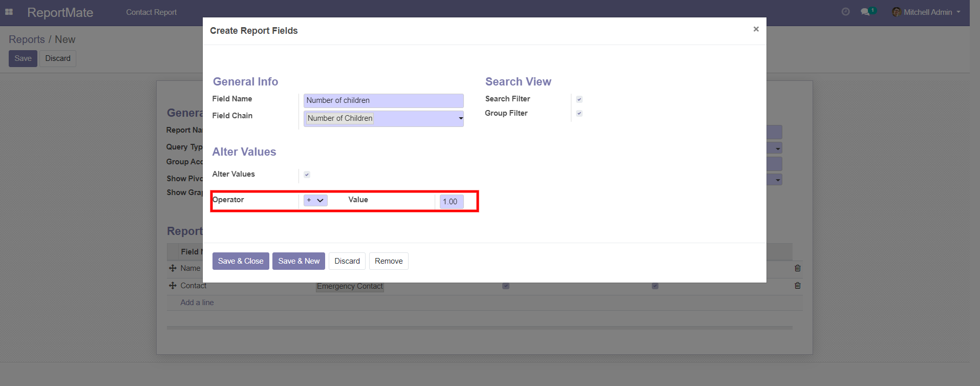
Task: Open the conversations chat icon
Action: 865,12
